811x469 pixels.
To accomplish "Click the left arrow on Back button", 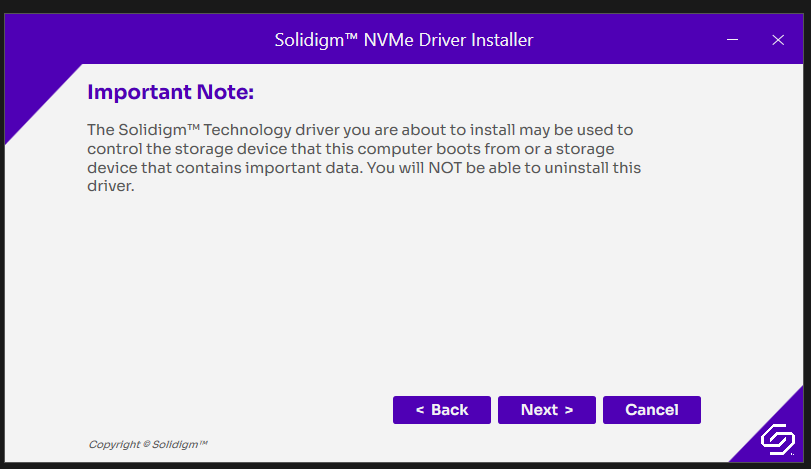I will coord(420,410).
